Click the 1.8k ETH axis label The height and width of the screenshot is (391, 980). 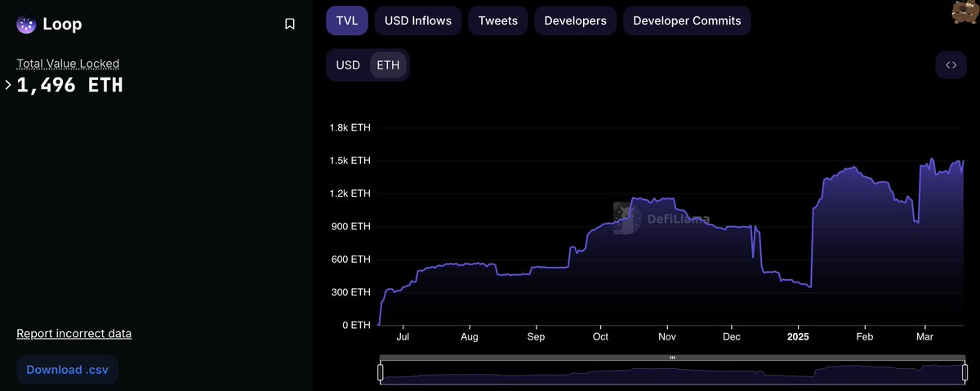[x=350, y=128]
